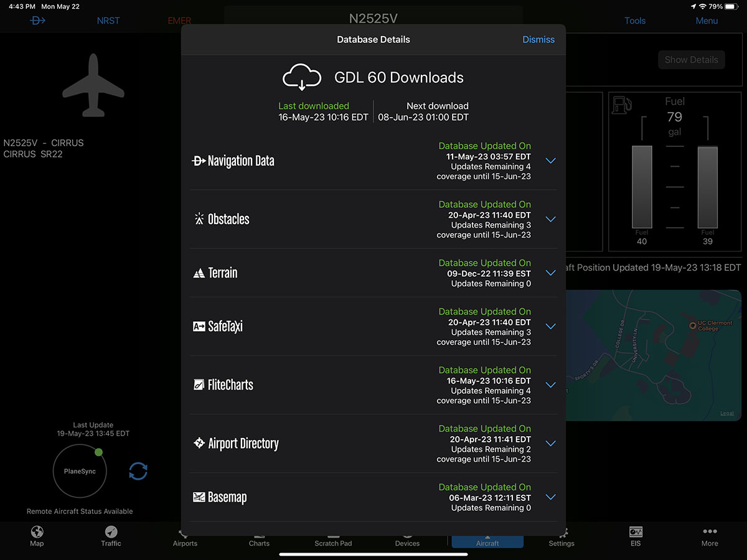This screenshot has height=560, width=747.
Task: Expand the Obstacles row chevron
Action: (x=550, y=219)
